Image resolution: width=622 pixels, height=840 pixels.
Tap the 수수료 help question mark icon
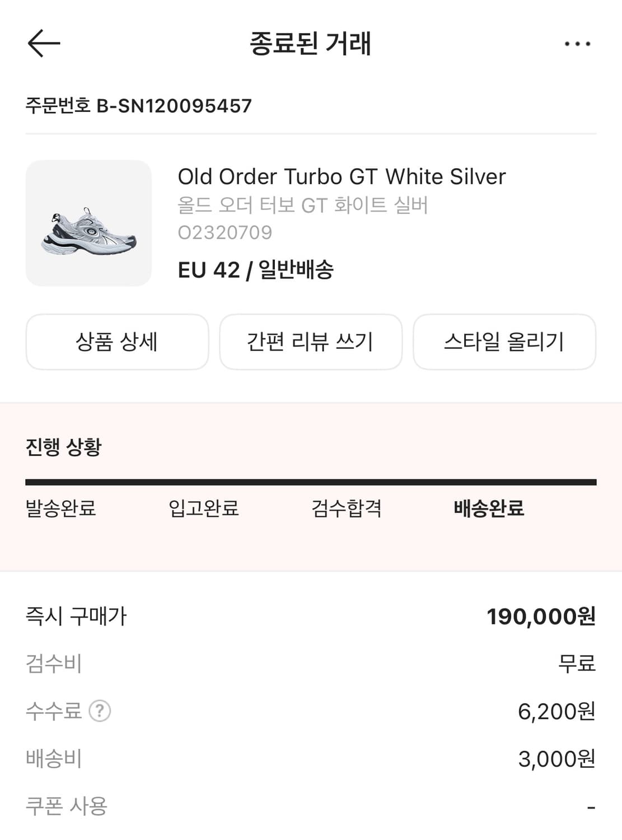point(100,711)
